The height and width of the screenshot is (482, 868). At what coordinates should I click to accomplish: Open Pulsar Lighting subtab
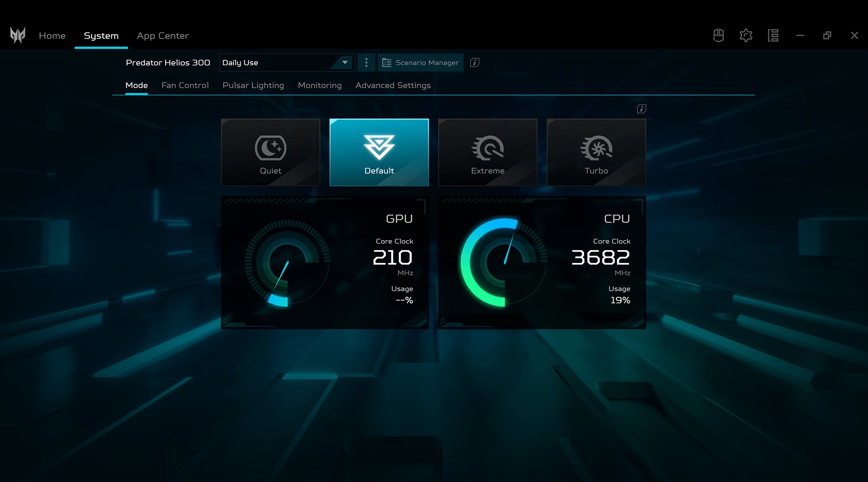click(x=253, y=86)
